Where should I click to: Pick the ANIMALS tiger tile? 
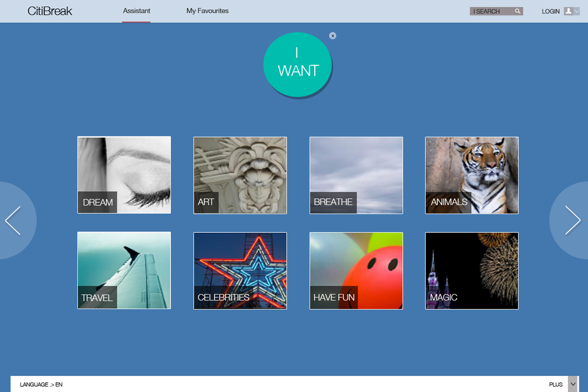pos(472,175)
